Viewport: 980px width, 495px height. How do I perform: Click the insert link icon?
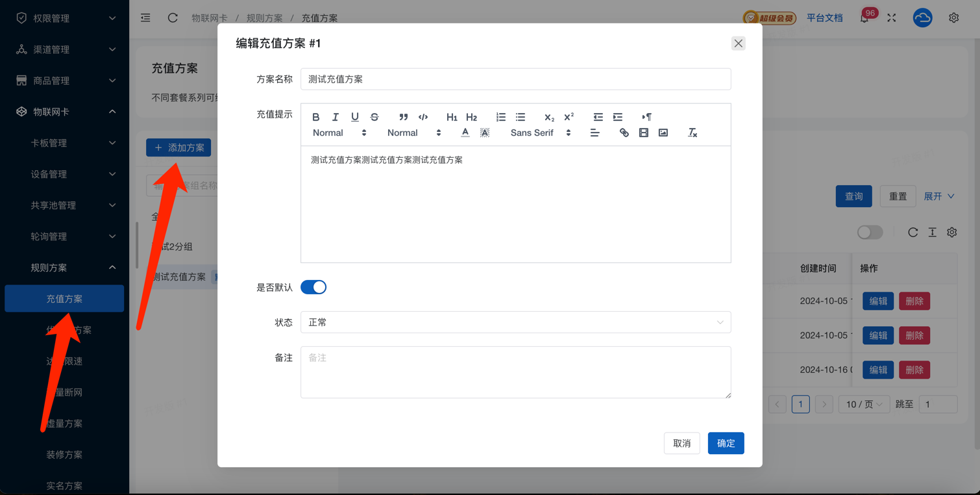pos(624,133)
